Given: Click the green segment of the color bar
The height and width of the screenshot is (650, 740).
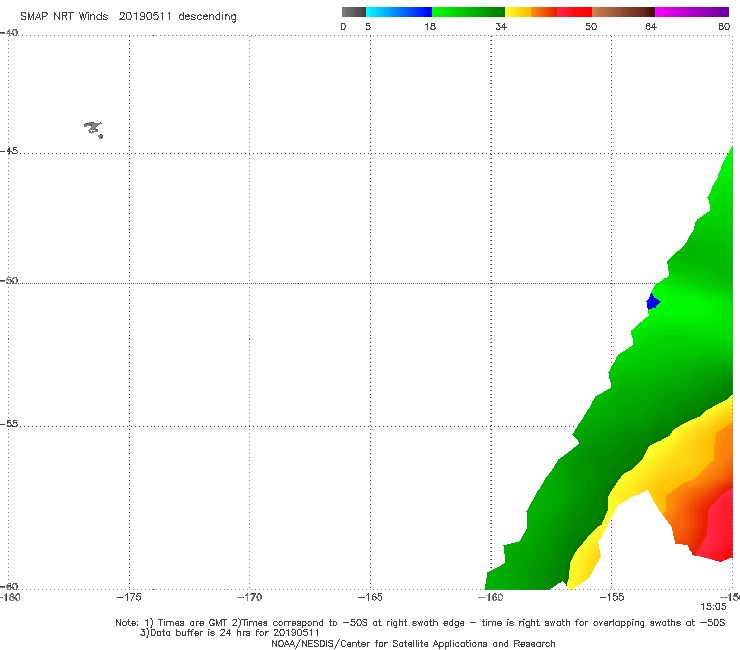Looking at the screenshot, I should pyautogui.click(x=469, y=12).
